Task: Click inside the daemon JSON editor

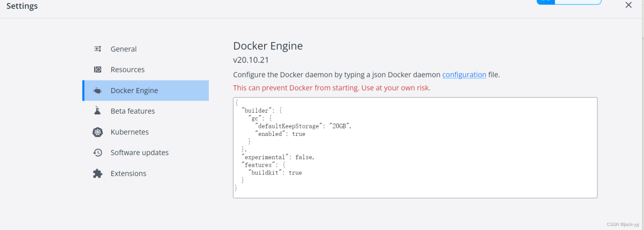Action: [415, 147]
